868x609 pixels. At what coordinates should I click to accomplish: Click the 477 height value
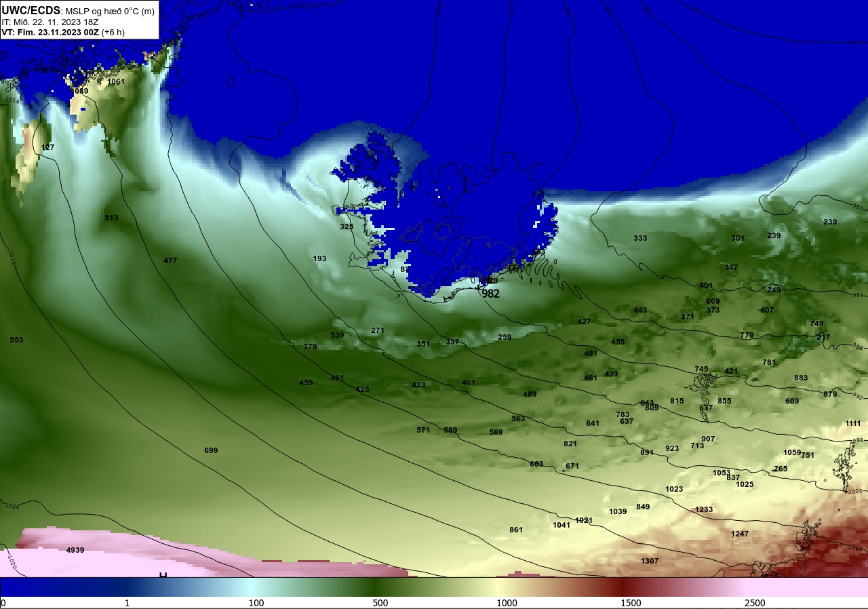point(170,260)
